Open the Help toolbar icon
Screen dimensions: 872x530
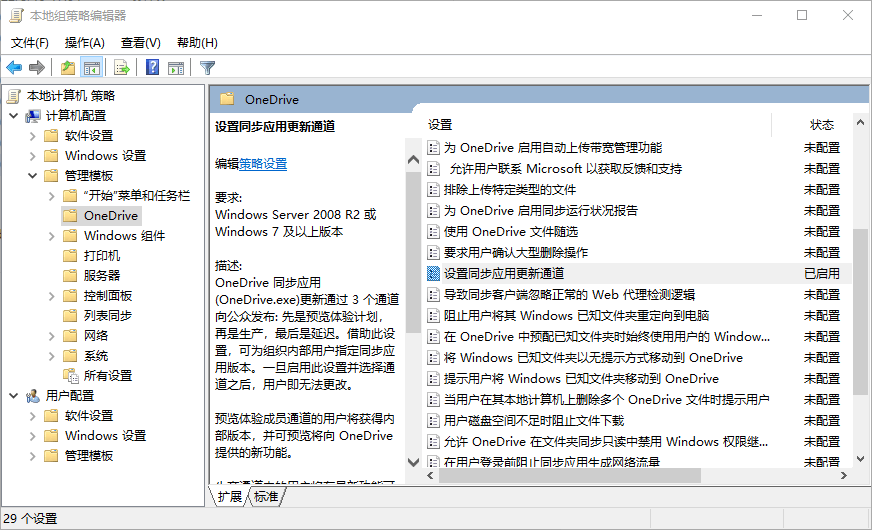pos(152,68)
